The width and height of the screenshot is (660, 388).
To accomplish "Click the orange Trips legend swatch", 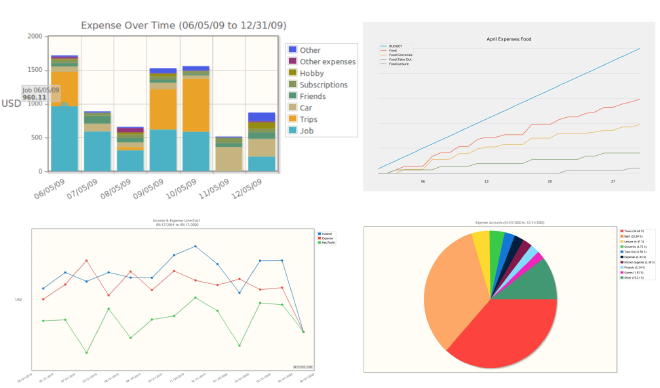I will 292,119.
